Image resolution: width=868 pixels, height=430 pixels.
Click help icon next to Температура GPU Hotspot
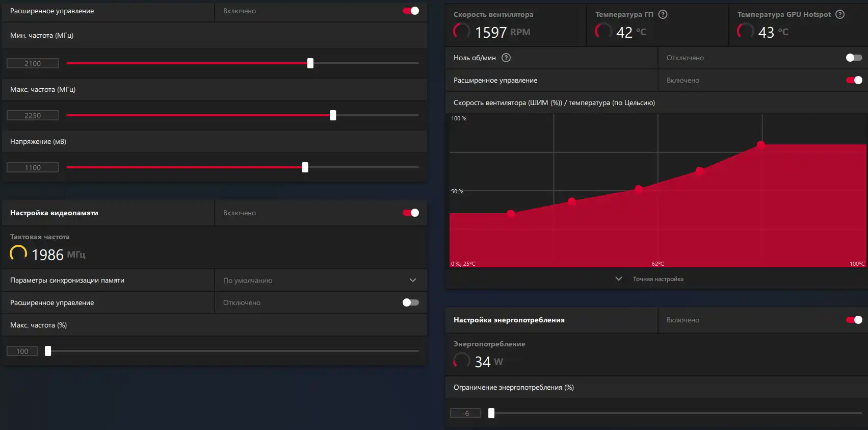point(840,14)
